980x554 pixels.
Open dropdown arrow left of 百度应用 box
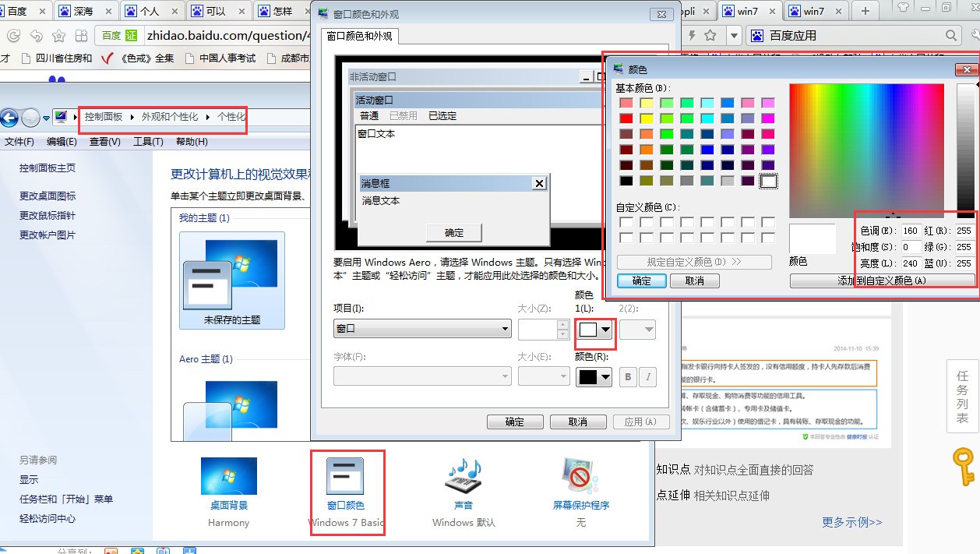pos(734,35)
